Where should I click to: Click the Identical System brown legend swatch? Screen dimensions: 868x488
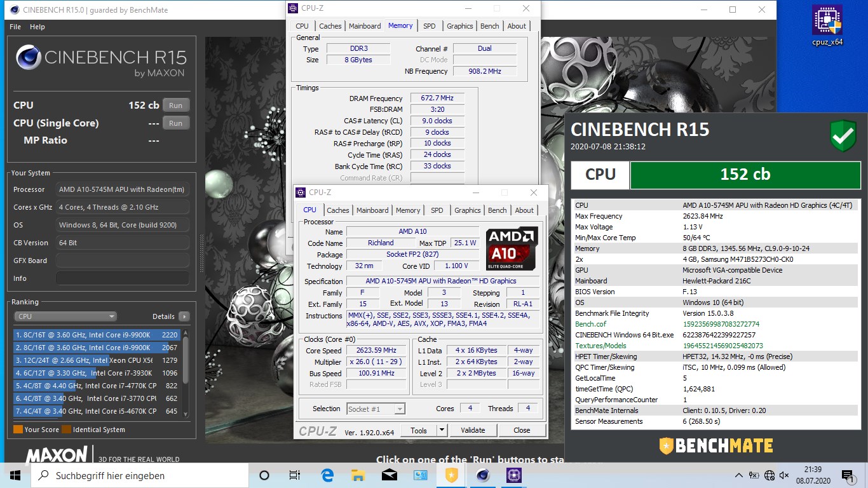(66, 430)
